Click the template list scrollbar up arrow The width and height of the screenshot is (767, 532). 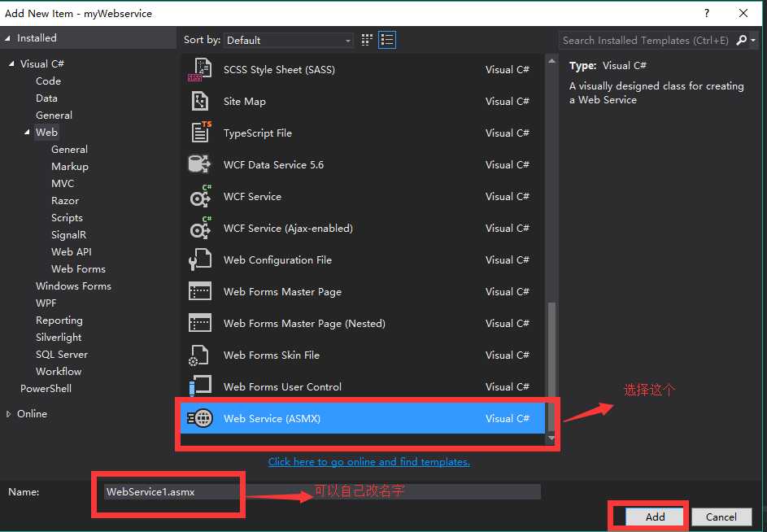click(x=551, y=61)
